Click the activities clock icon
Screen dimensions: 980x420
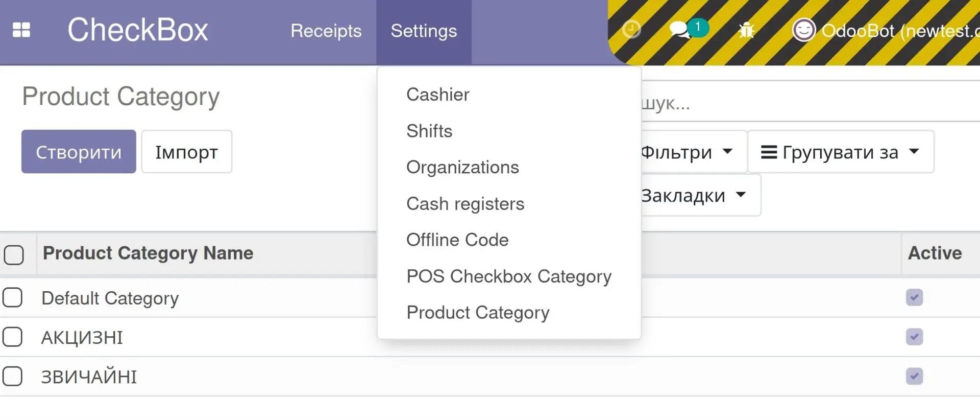point(631,30)
